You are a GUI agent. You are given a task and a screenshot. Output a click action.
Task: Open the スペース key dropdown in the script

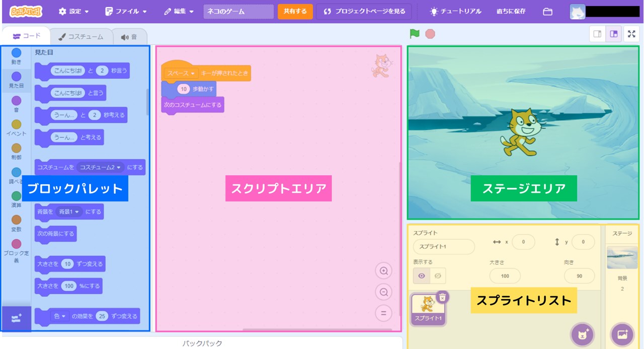click(180, 73)
